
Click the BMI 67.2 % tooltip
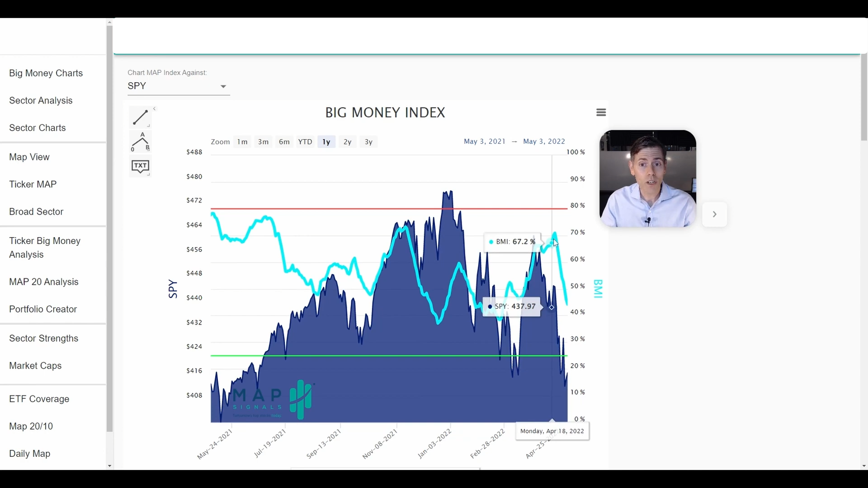pos(513,242)
